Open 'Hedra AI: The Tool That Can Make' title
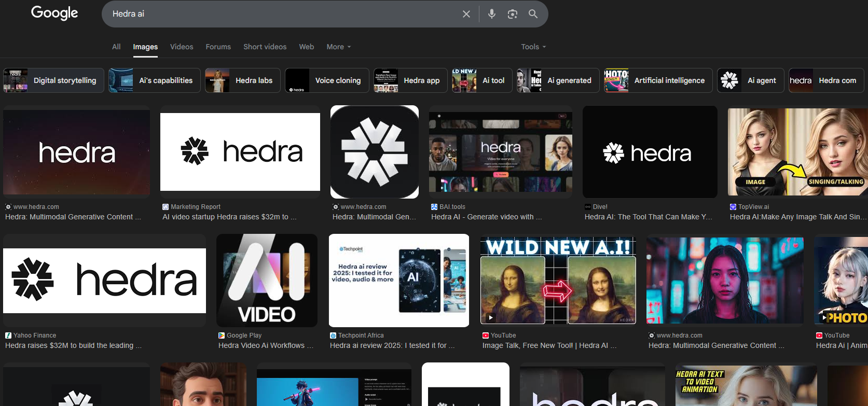Image resolution: width=868 pixels, height=406 pixels. coord(649,217)
